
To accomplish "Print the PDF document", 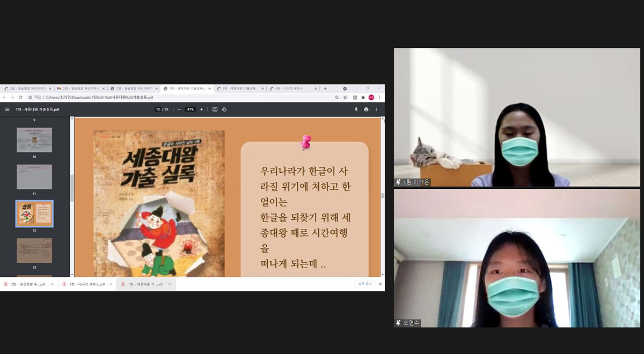I will pyautogui.click(x=366, y=109).
